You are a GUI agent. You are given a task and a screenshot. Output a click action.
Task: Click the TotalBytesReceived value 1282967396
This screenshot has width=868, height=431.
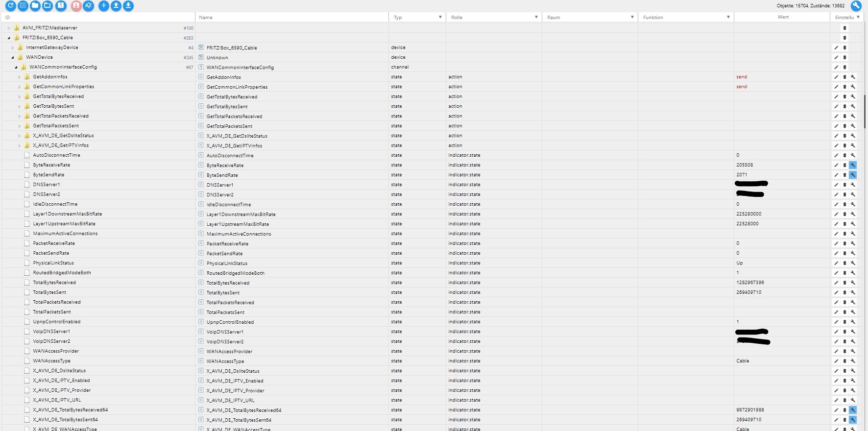[x=750, y=283]
